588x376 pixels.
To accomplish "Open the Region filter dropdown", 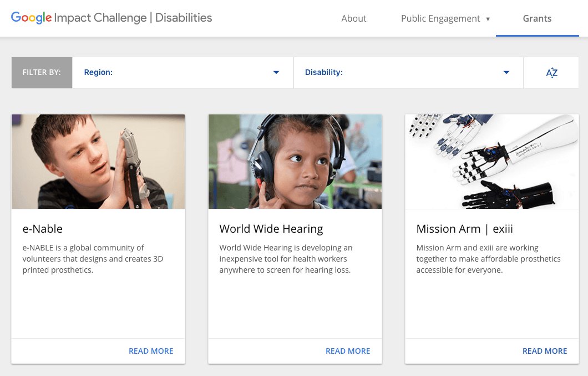I will (183, 73).
